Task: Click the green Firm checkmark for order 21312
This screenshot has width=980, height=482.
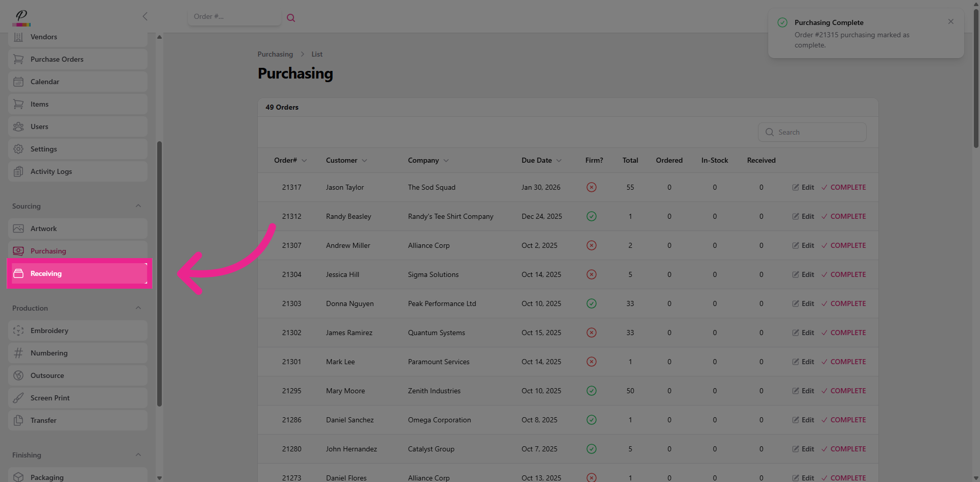Action: pyautogui.click(x=591, y=216)
